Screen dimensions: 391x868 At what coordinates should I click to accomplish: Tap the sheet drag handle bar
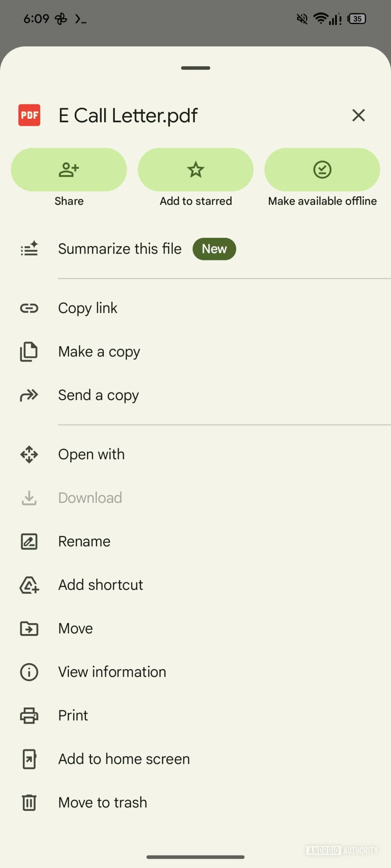(x=195, y=68)
